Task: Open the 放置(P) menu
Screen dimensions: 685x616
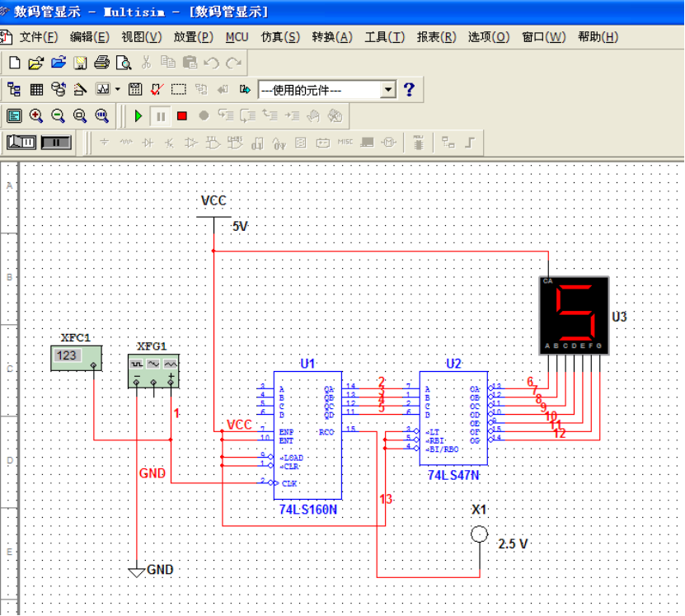Action: click(193, 37)
